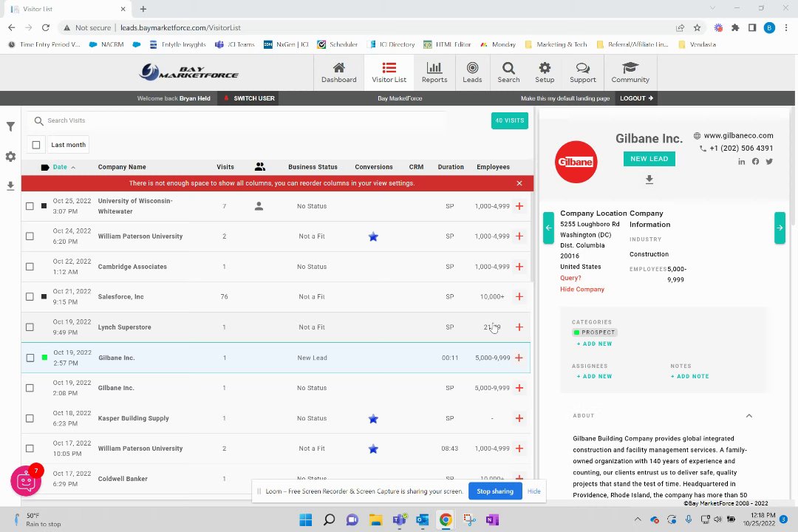The image size is (798, 532).
Task: Dismiss the red not-enough-space warning banner
Action: (x=519, y=183)
